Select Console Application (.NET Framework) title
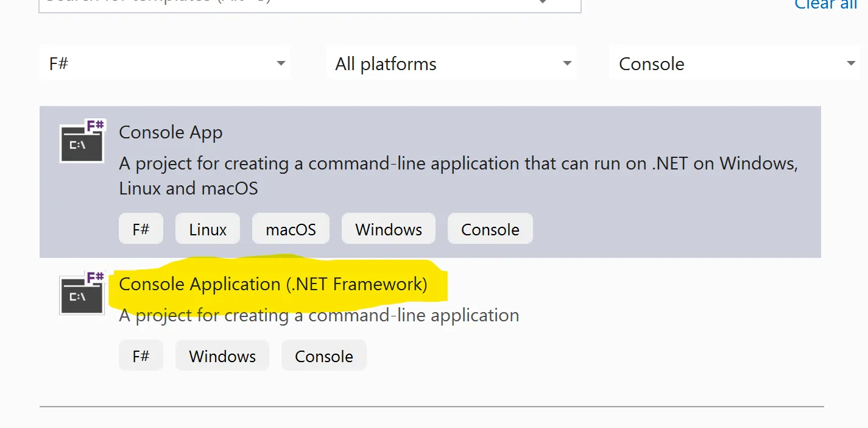The image size is (868, 428). (273, 284)
